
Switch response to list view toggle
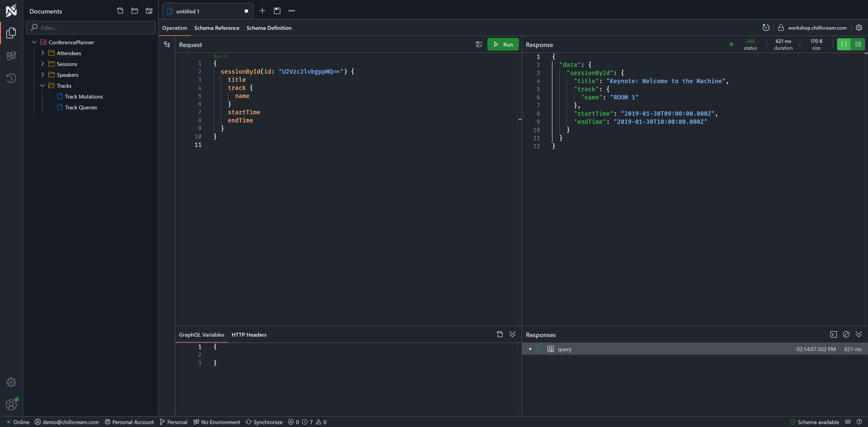pos(858,45)
